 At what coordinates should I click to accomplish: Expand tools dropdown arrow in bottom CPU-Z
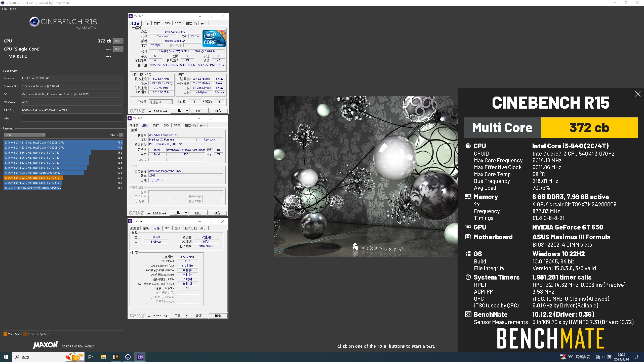pos(187,316)
